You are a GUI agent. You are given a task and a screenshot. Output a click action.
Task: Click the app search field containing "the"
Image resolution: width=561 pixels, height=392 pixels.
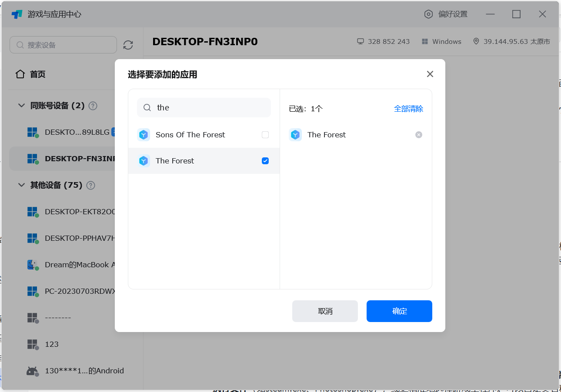point(204,108)
